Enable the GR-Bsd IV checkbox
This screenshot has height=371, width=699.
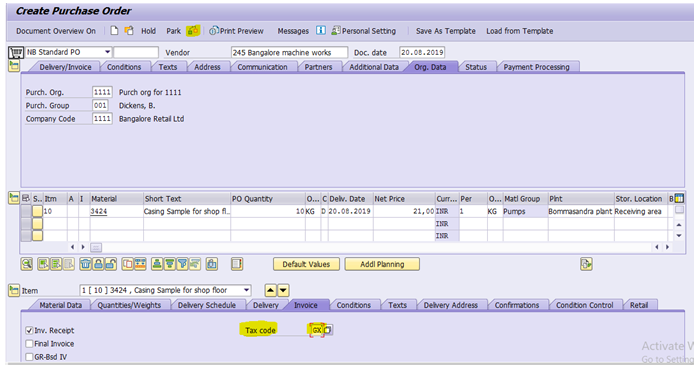pyautogui.click(x=29, y=357)
